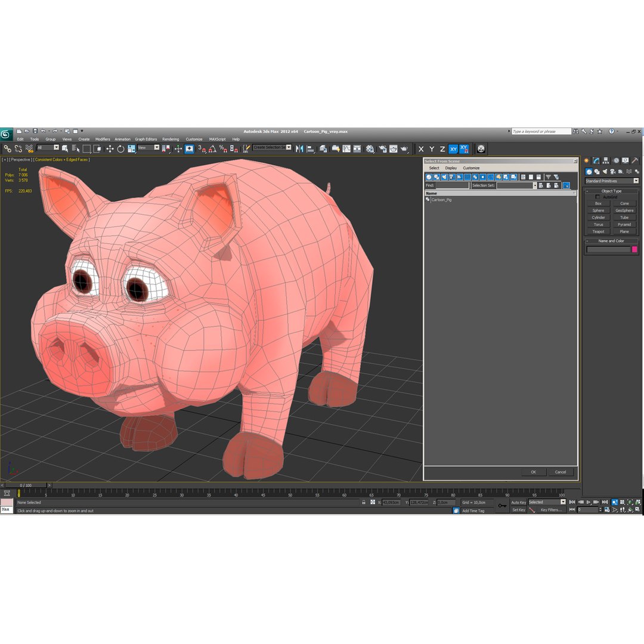The width and height of the screenshot is (644, 644).
Task: Click the Sphere primitive button
Action: pos(598,210)
